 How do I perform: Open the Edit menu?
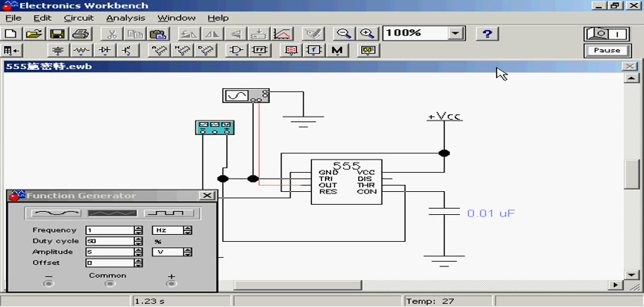pyautogui.click(x=42, y=18)
